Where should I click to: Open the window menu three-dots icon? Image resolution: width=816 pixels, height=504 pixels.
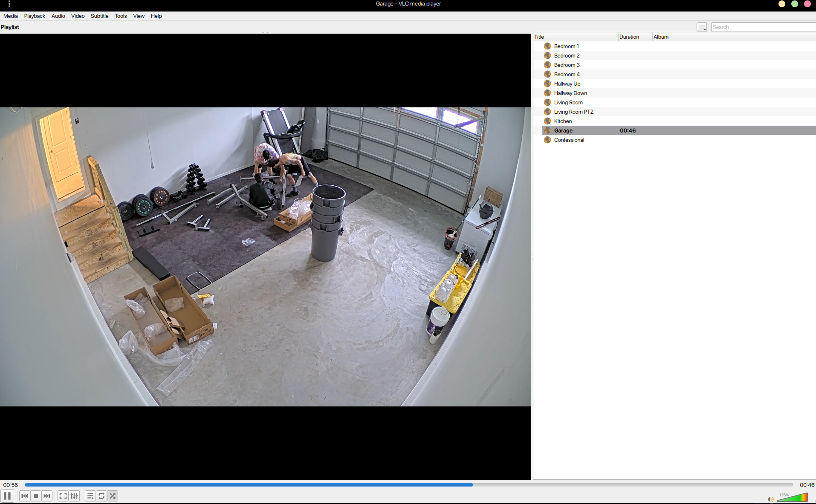point(9,4)
